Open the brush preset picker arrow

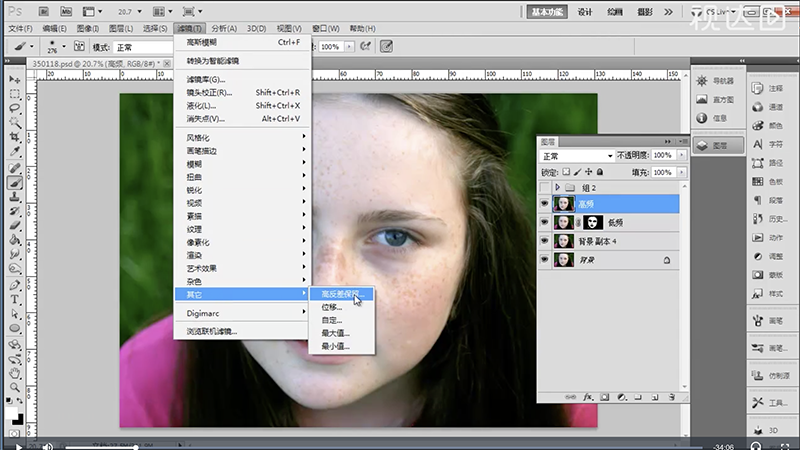[x=64, y=46]
